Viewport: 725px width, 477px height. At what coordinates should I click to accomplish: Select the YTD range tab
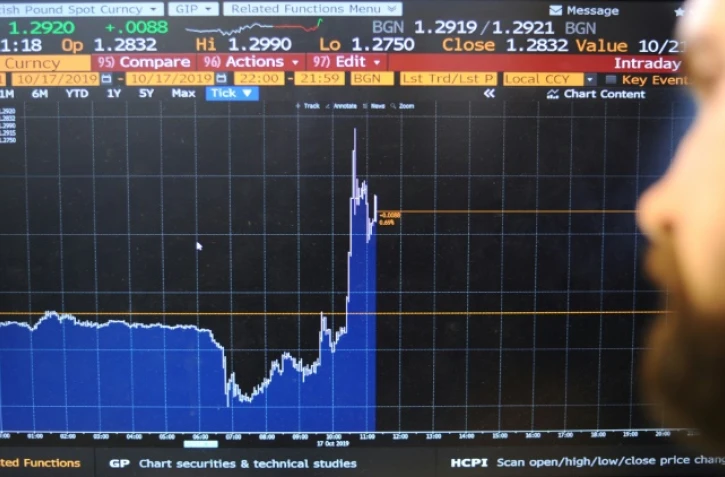point(77,94)
